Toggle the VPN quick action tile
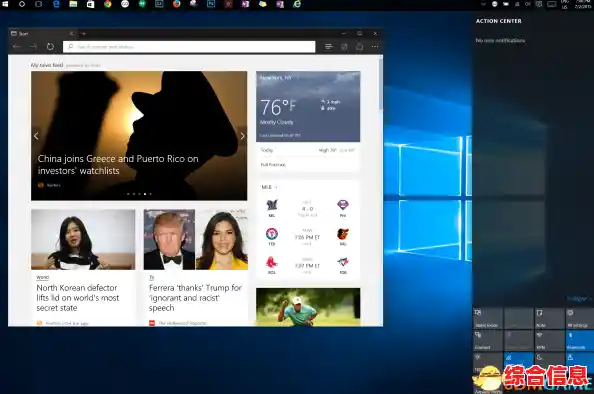Viewport: 594px width, 394px height. click(549, 340)
